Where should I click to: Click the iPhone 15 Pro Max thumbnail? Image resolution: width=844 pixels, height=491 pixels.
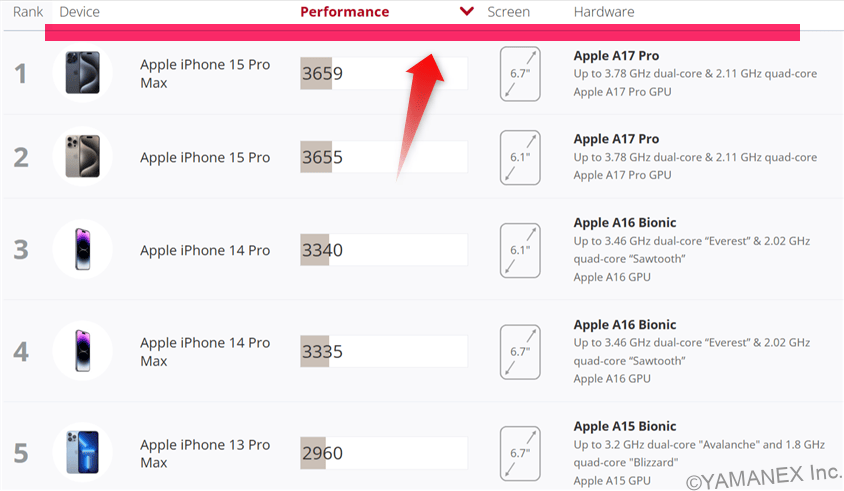(82, 73)
